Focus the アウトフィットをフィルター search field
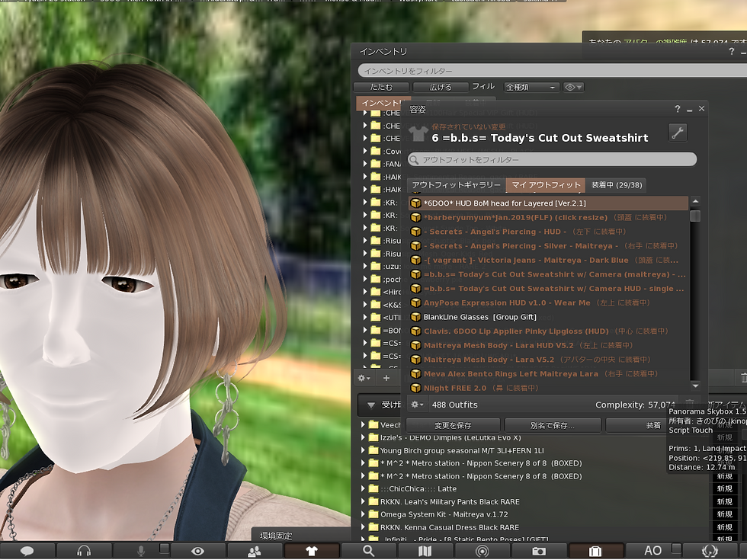Image resolution: width=747 pixels, height=560 pixels. click(552, 159)
